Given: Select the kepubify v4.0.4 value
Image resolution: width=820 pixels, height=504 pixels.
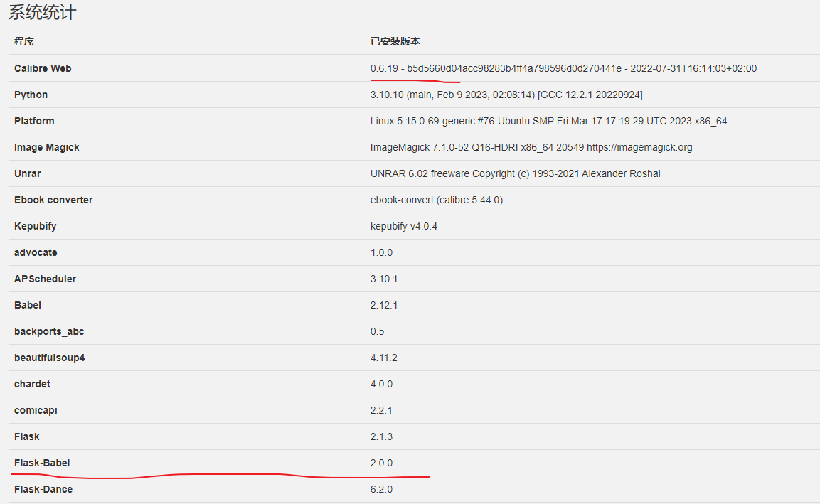Looking at the screenshot, I should [404, 226].
